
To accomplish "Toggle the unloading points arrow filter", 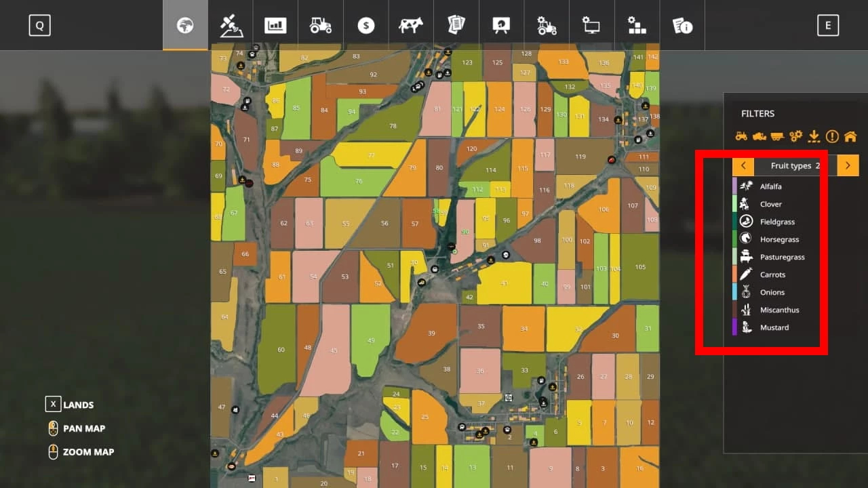I will coord(814,136).
